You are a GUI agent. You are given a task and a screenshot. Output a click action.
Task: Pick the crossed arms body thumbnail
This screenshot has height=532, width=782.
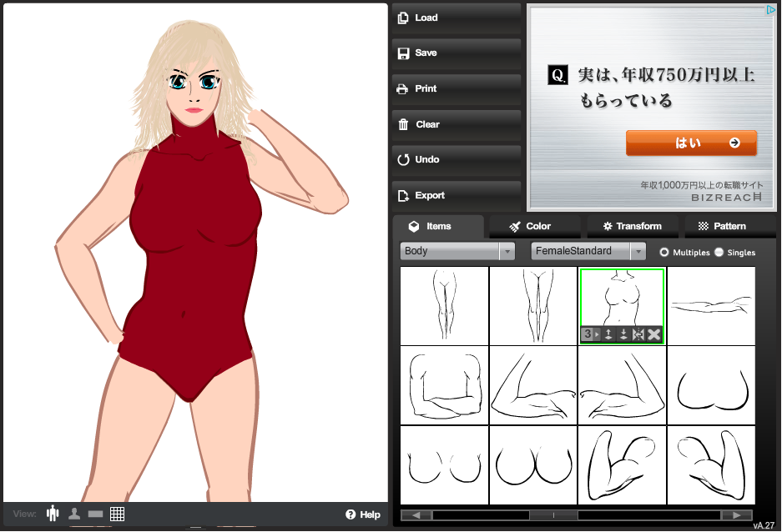point(444,386)
